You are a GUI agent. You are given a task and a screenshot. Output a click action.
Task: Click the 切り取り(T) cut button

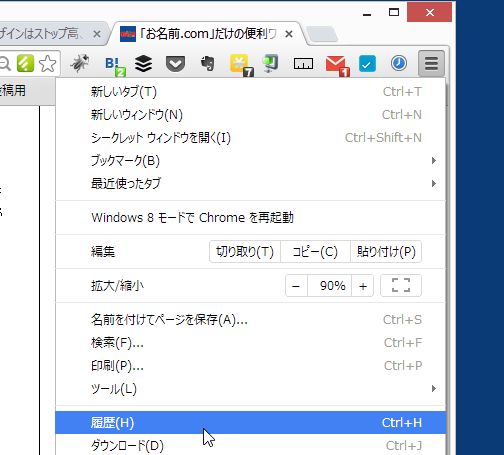(x=245, y=252)
